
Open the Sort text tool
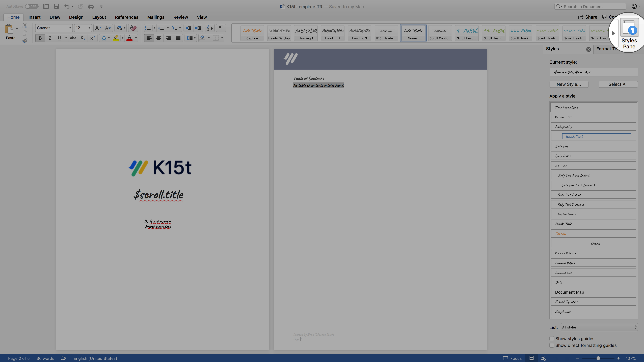click(x=209, y=28)
